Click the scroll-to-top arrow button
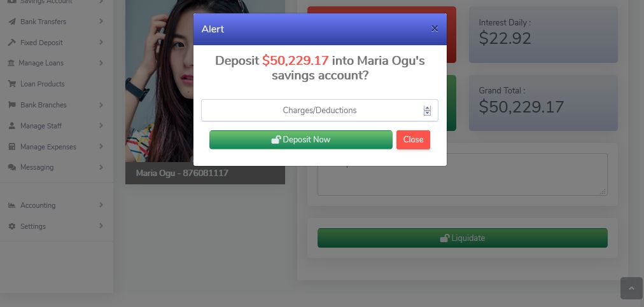The image size is (644, 307). click(x=631, y=288)
